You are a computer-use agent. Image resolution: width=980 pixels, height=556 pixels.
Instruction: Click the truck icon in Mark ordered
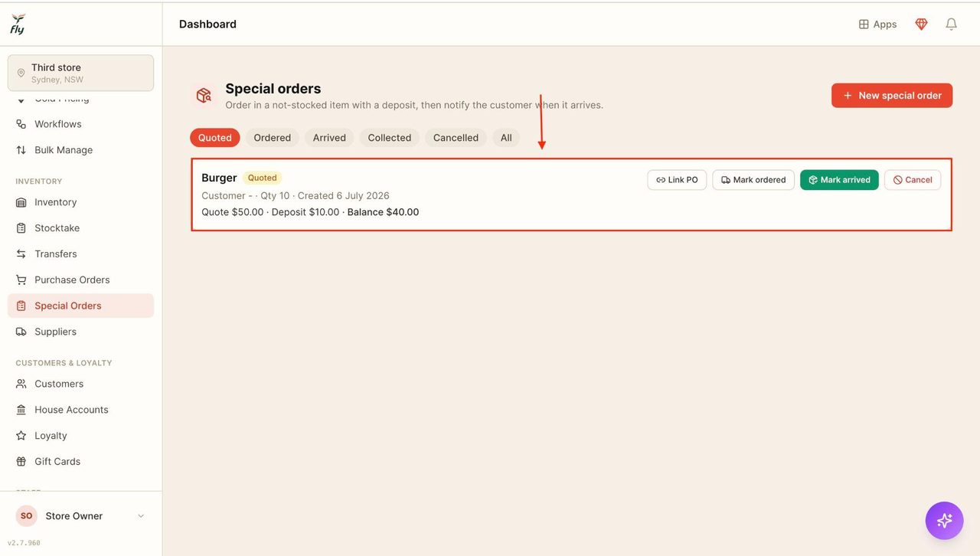click(726, 180)
